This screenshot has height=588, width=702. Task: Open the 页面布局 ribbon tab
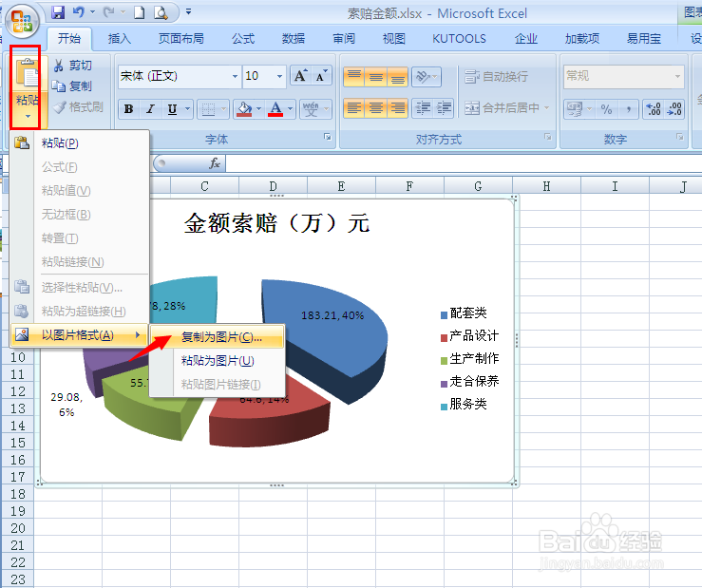click(x=180, y=39)
